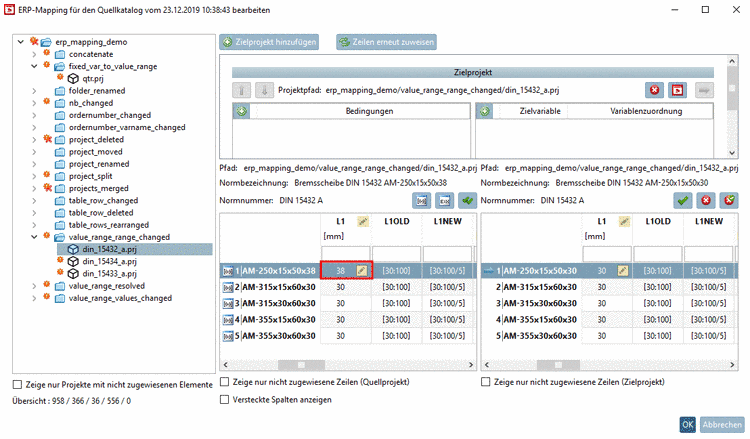Click the green checkmark icon in the target panel
750x439 pixels.
point(683,201)
